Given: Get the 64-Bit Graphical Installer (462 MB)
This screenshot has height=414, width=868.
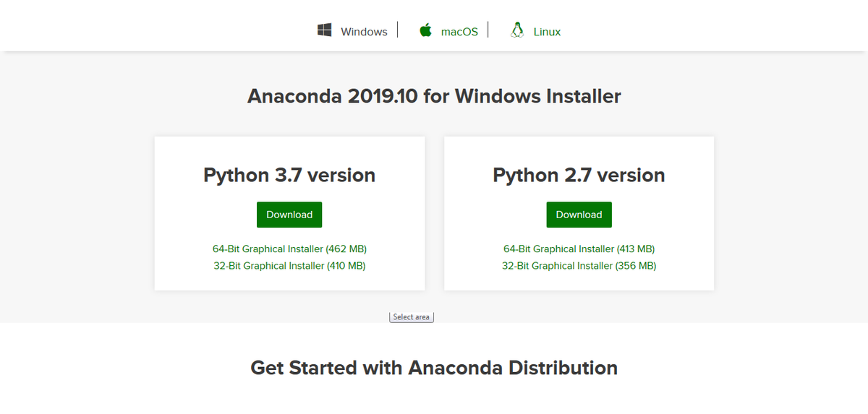Looking at the screenshot, I should coord(289,249).
